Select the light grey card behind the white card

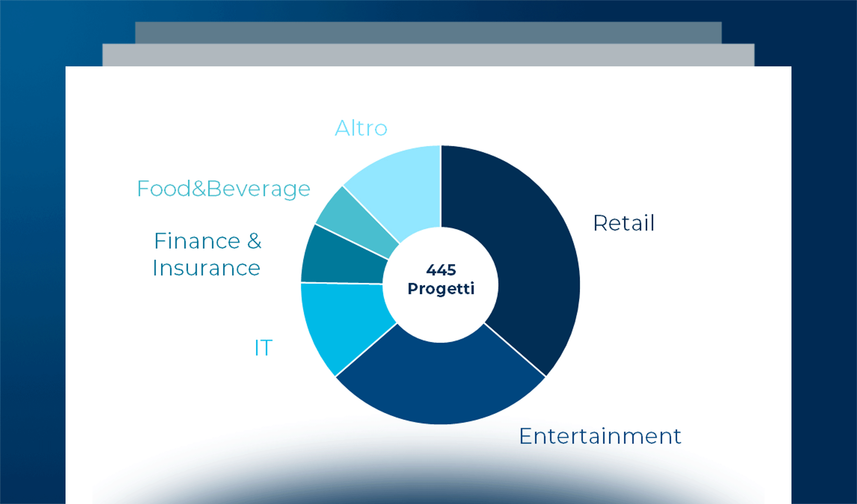point(428,55)
